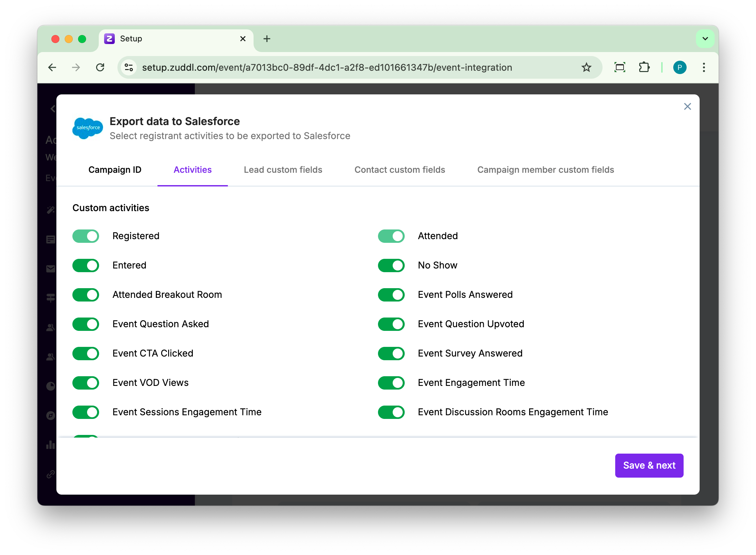Open the browser extensions puzzle icon

pos(644,67)
